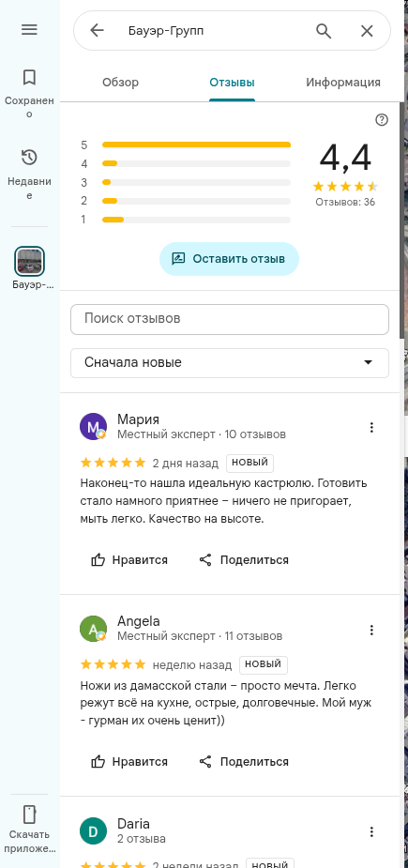
Task: Go back using the arrow in search bar
Action: (97, 30)
